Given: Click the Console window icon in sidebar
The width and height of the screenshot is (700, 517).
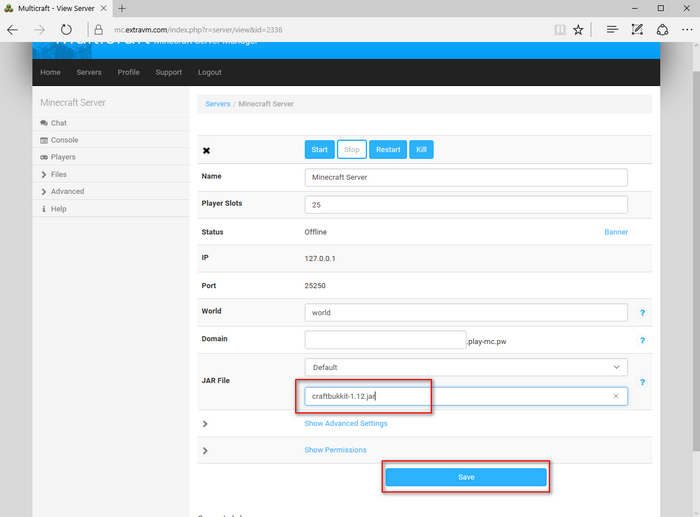Looking at the screenshot, I should point(44,140).
